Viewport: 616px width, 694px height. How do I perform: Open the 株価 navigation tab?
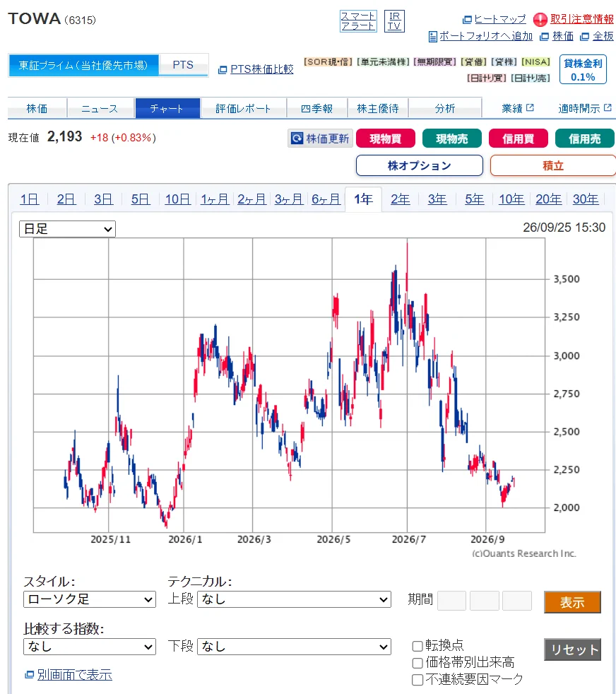coord(37,108)
